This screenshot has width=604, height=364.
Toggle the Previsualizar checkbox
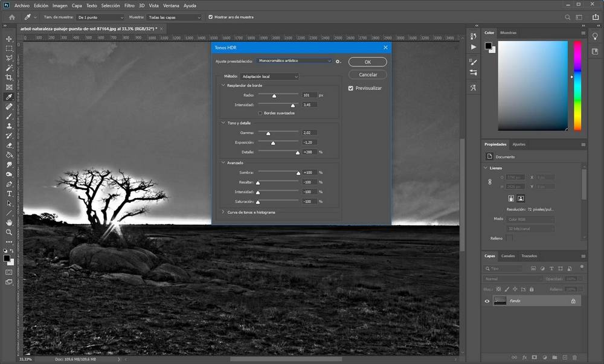click(x=351, y=88)
